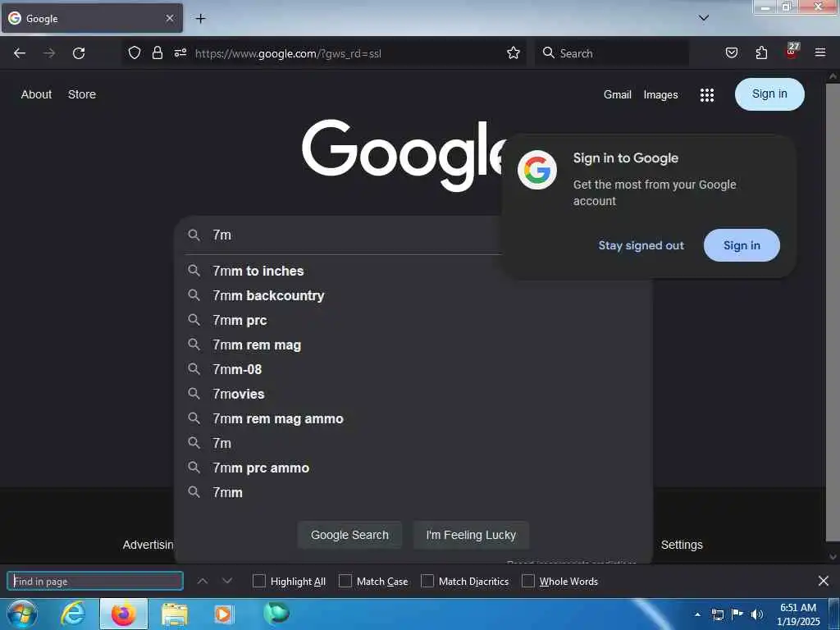Click Stay signed out

click(641, 245)
